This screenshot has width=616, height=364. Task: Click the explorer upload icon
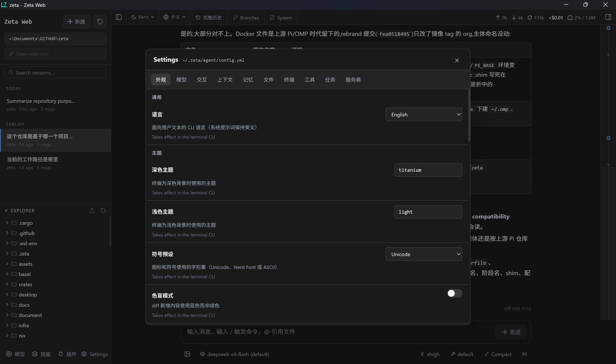(x=92, y=210)
